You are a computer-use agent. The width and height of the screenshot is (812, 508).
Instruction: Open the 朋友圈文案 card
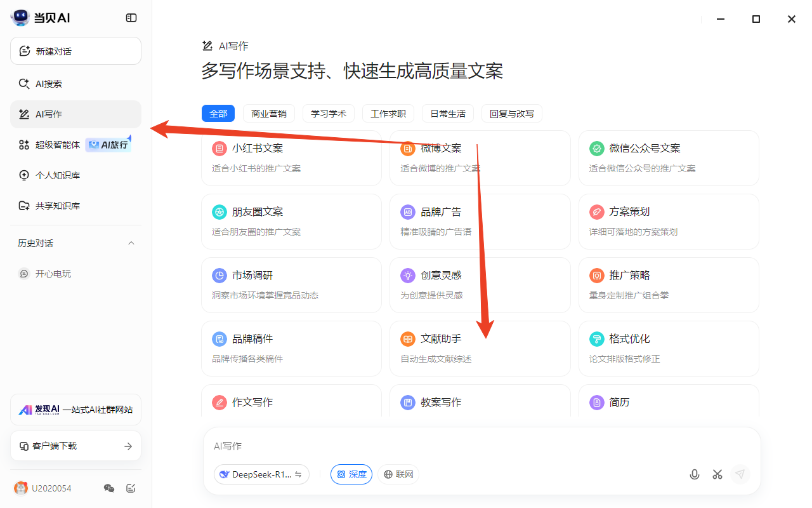click(291, 222)
